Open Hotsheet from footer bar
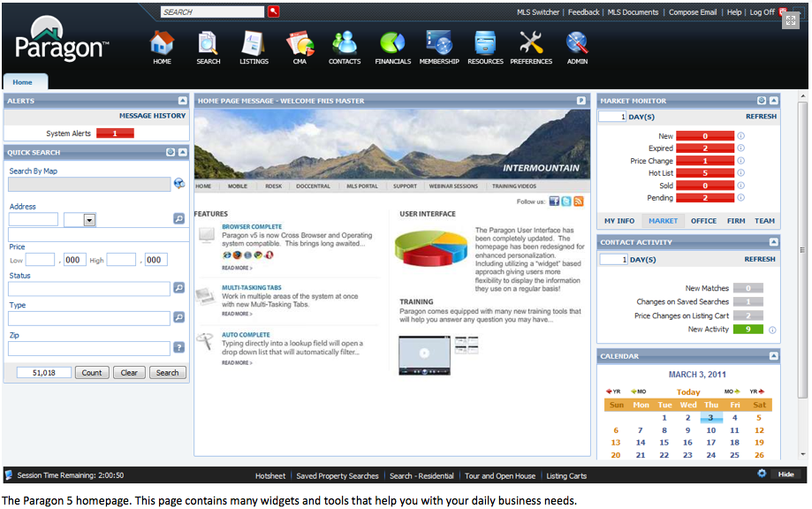This screenshot has width=812, height=509. tap(270, 475)
